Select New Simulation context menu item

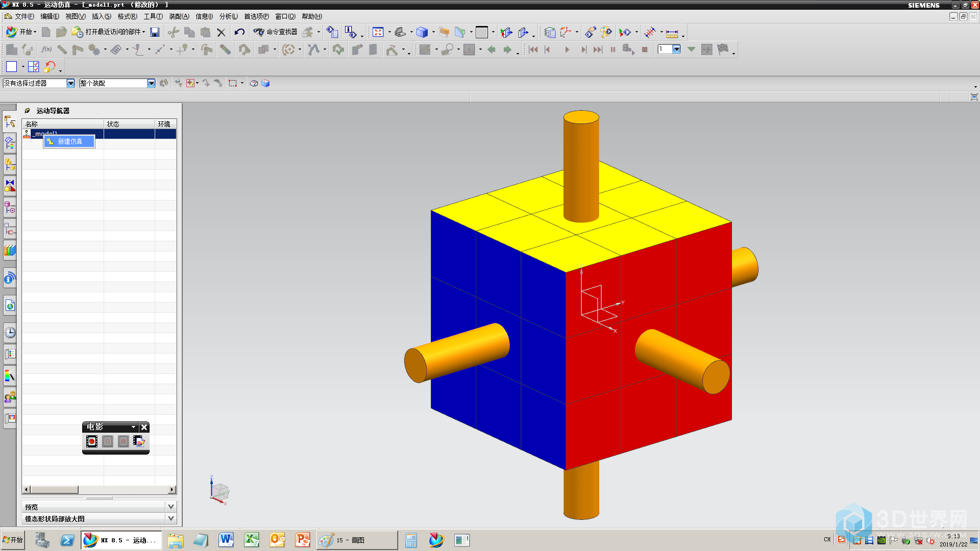coord(69,141)
